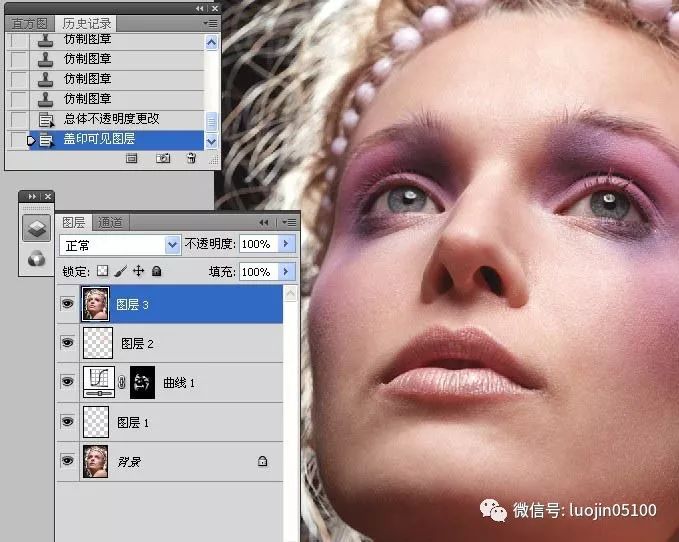This screenshot has width=679, height=542.
Task: Hide 图层 1 visibility eye
Action: point(68,422)
